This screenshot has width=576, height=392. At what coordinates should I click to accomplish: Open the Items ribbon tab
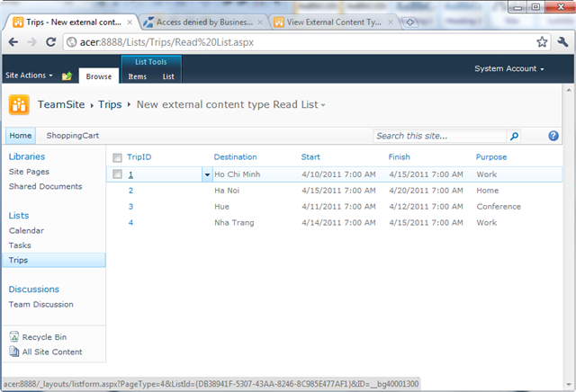click(137, 76)
